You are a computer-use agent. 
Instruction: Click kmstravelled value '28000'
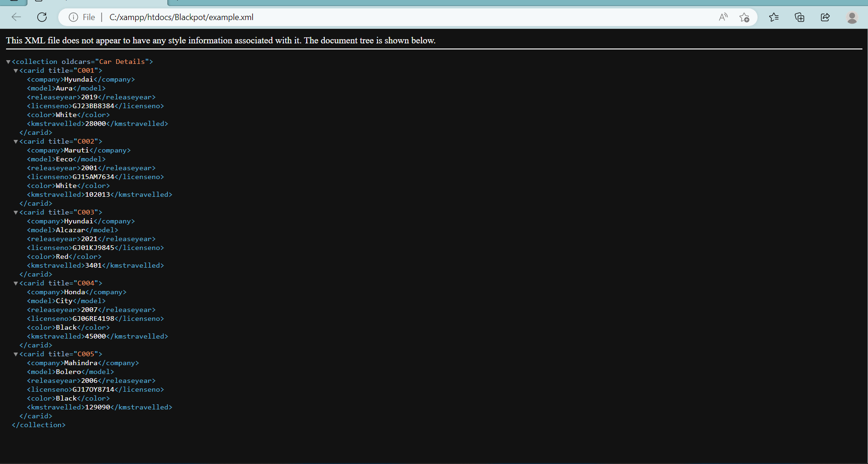tap(96, 124)
